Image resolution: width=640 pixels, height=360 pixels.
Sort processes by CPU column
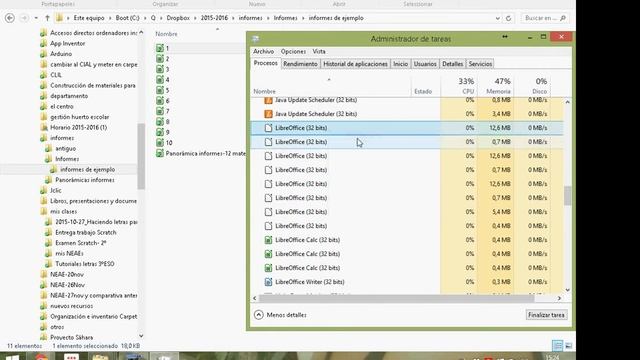tap(459, 86)
